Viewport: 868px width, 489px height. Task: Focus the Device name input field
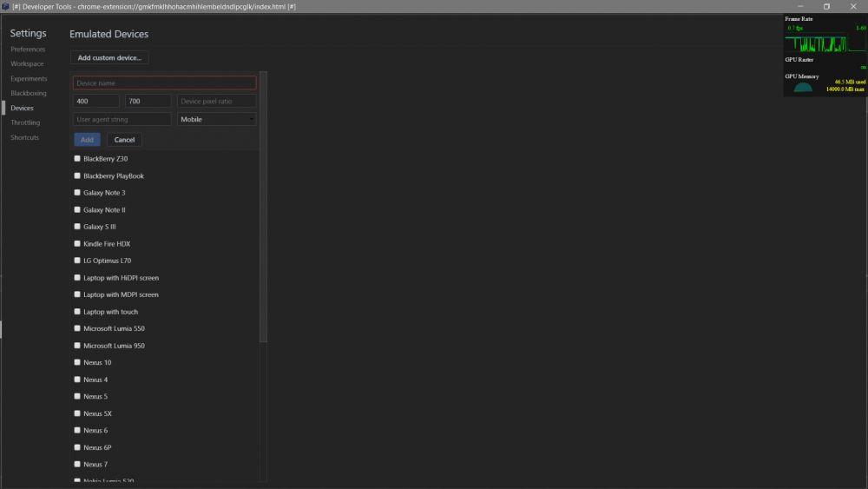click(164, 83)
